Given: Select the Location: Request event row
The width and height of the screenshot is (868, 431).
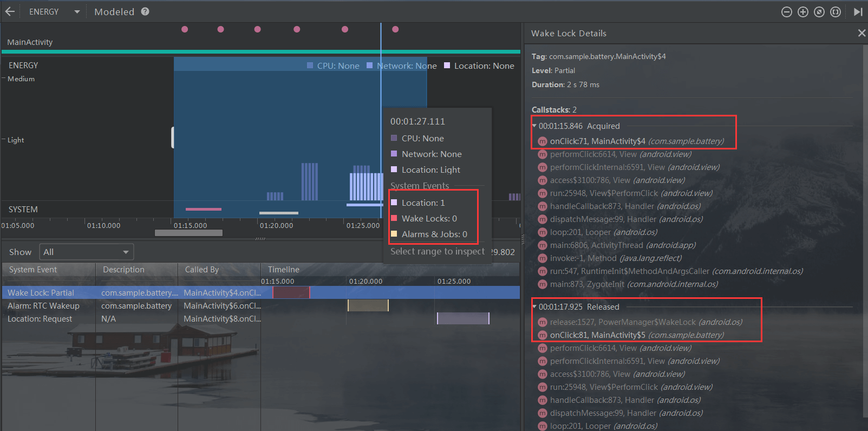Looking at the screenshot, I should tap(40, 319).
